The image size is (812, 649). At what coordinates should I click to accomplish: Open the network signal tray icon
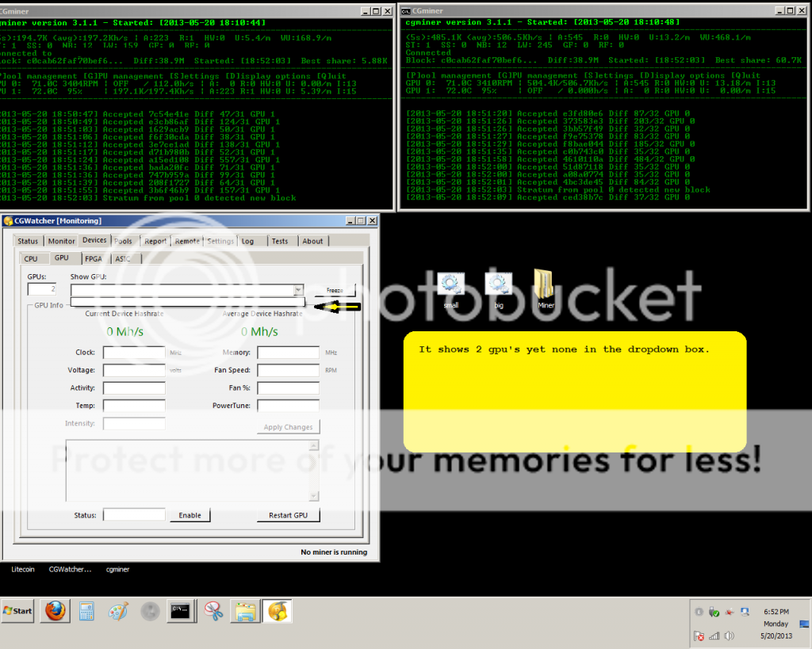[x=714, y=636]
